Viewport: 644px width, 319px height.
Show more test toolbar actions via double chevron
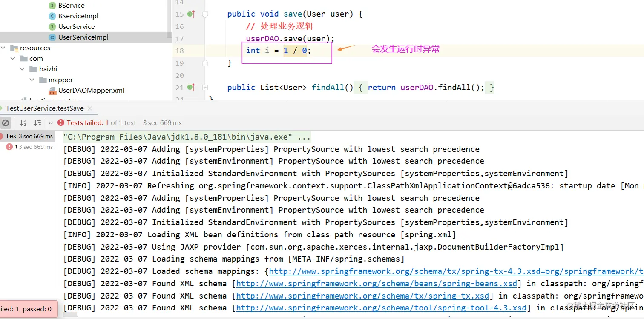(x=51, y=123)
